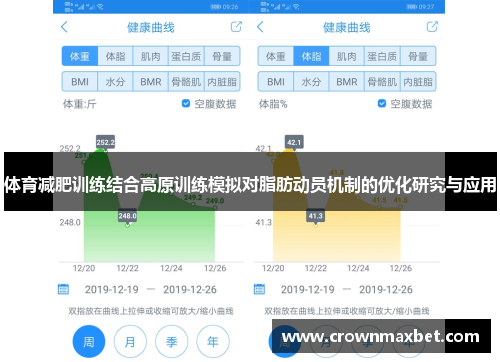The width and height of the screenshot is (500, 362).
Task: Select 骨量 tab on right screen
Action: [x=418, y=56]
